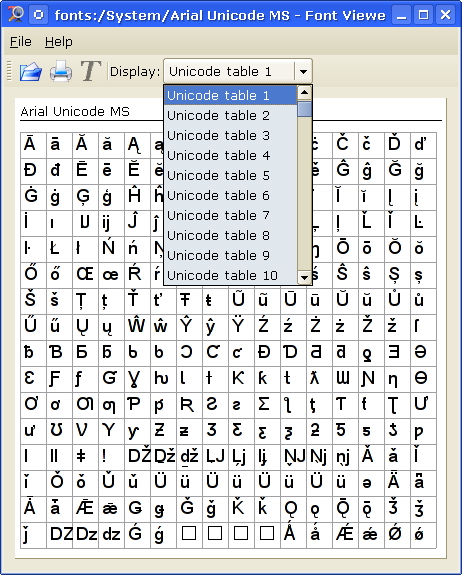Click the italic T text icon
This screenshot has height=575, width=462.
pyautogui.click(x=91, y=71)
